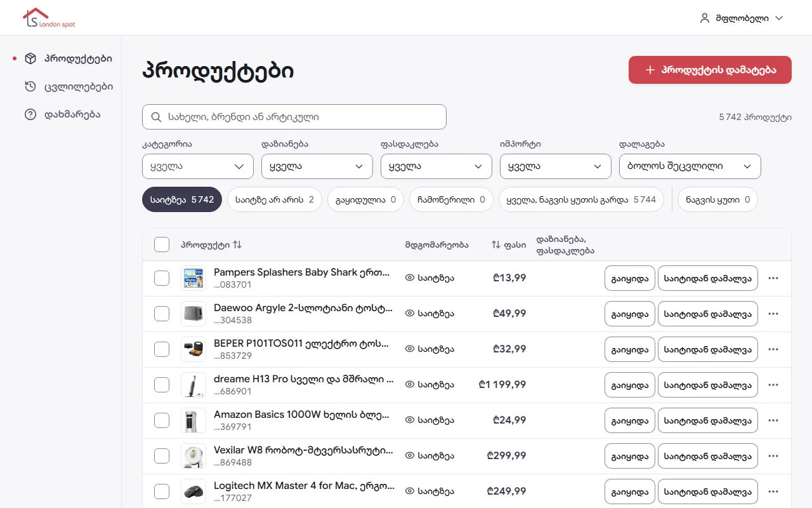Viewport: 812px width, 508px height.
Task: Click eye status icon in Pampers row
Action: point(410,278)
